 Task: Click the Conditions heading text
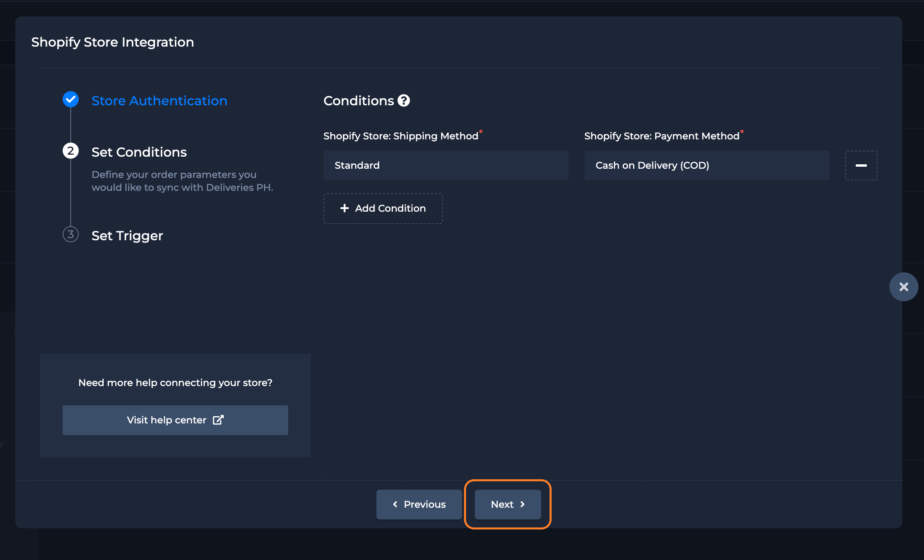359,101
